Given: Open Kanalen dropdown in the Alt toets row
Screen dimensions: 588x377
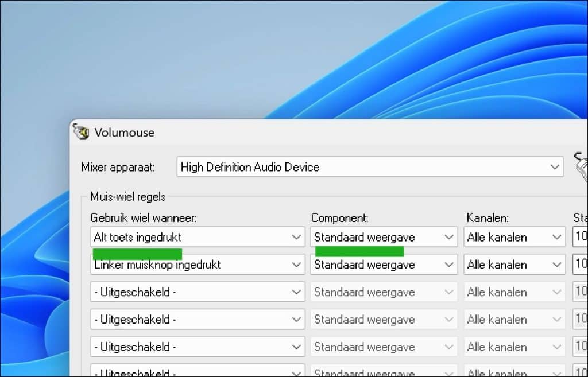Looking at the screenshot, I should pyautogui.click(x=514, y=237).
